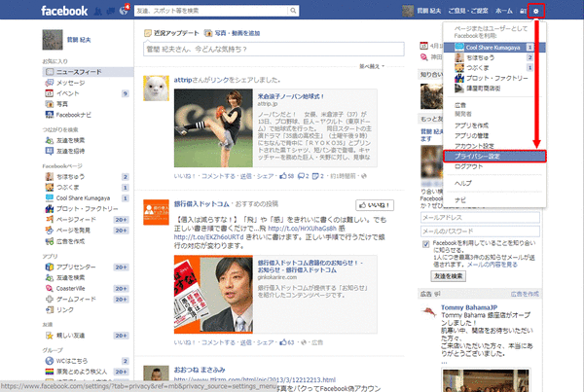This screenshot has width=584, height=392.
Task: Click the attrip.jp domain text
Action: (x=268, y=104)
